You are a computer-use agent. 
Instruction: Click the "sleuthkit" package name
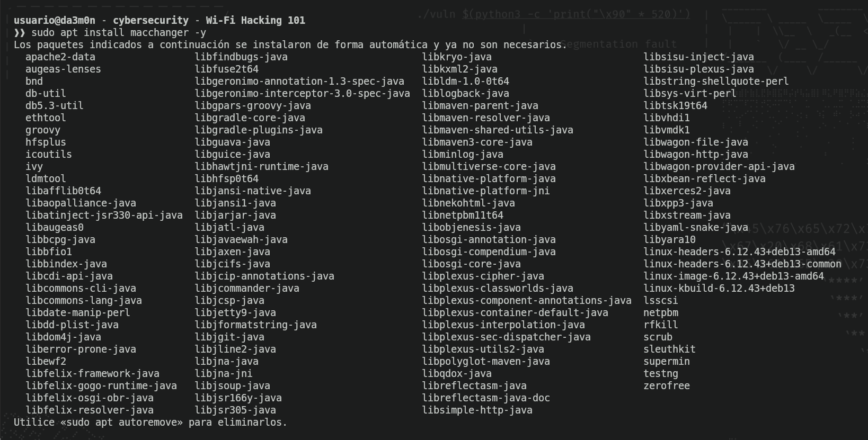point(669,349)
